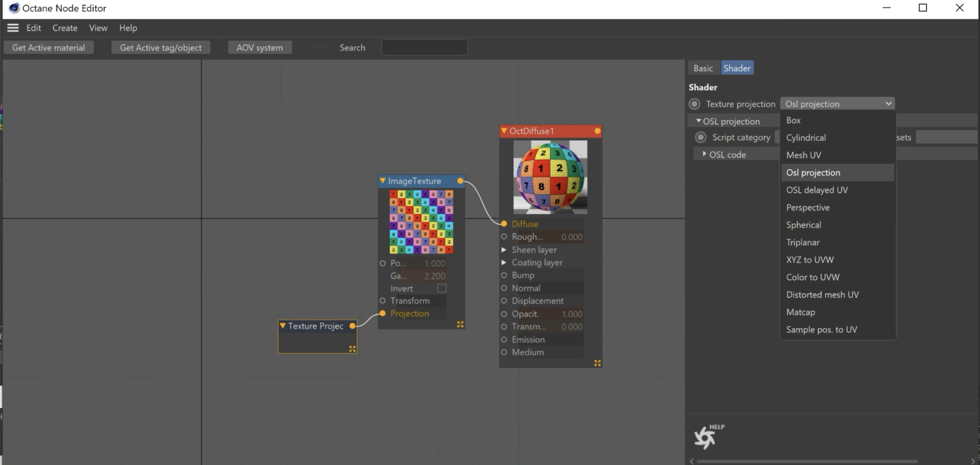Click the Search input field
The image size is (980, 465).
[424, 48]
